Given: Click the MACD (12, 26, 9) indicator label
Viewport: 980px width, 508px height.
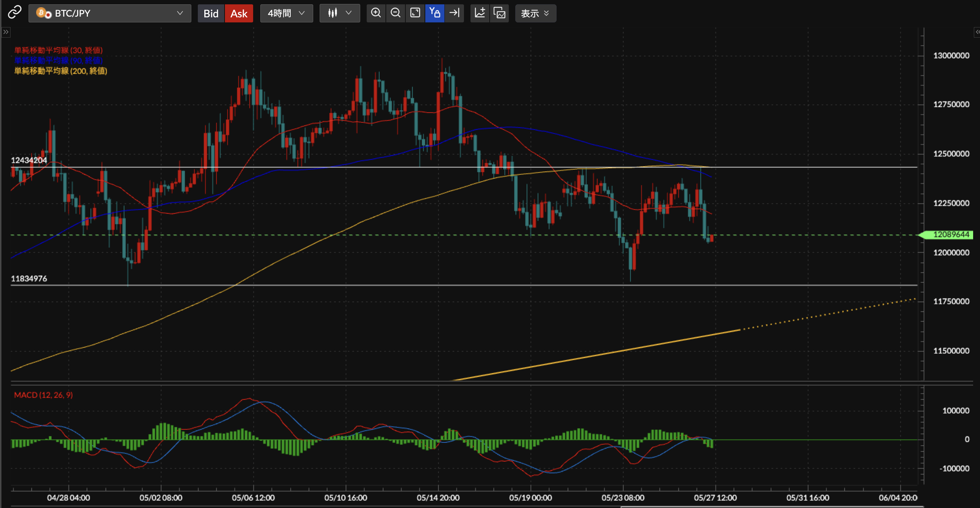Looking at the screenshot, I should click(x=43, y=395).
